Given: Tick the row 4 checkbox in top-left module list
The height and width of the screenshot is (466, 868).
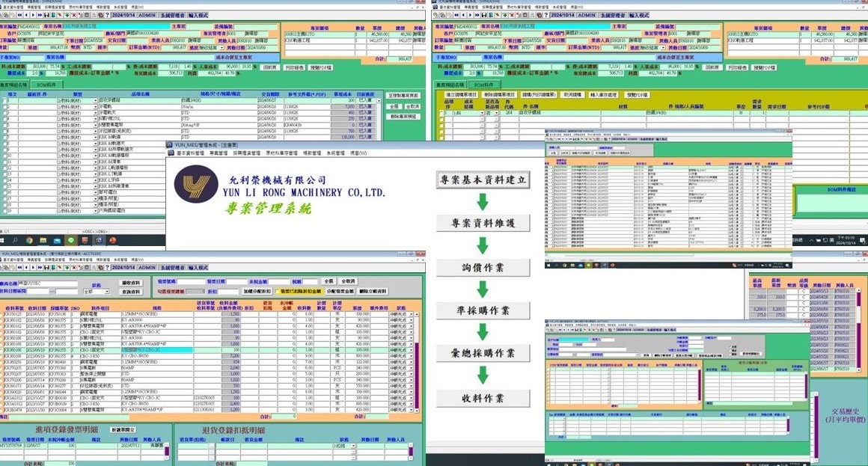Looking at the screenshot, I should click(x=5, y=119).
